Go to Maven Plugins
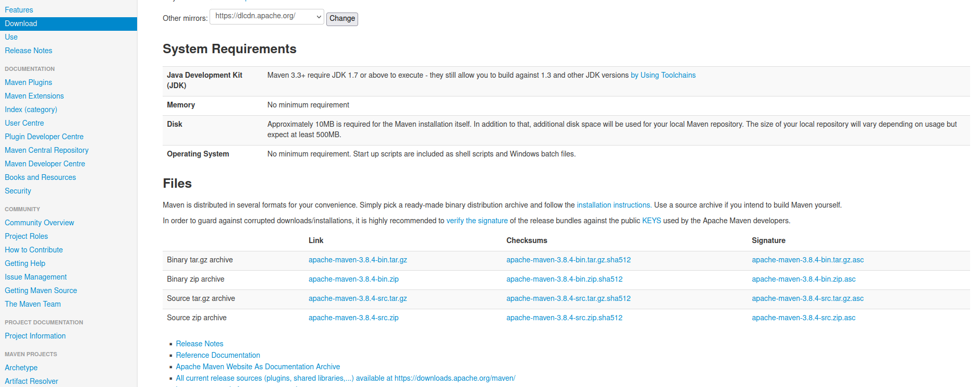Screen dimensions: 980x387 pos(28,82)
